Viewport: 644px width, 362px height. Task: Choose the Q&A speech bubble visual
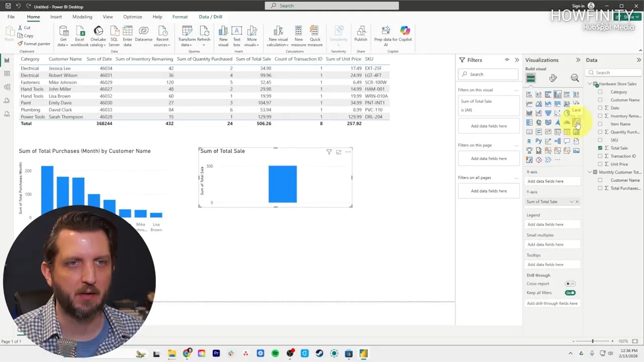[x=567, y=141]
